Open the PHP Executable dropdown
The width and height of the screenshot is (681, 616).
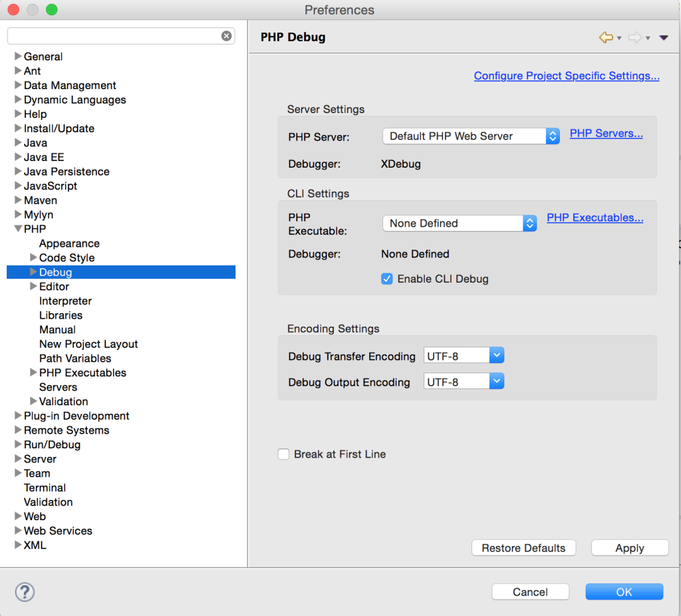tap(459, 224)
